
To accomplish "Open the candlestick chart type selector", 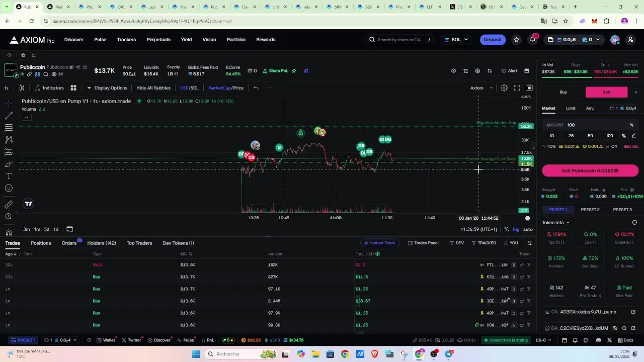I will (x=22, y=88).
